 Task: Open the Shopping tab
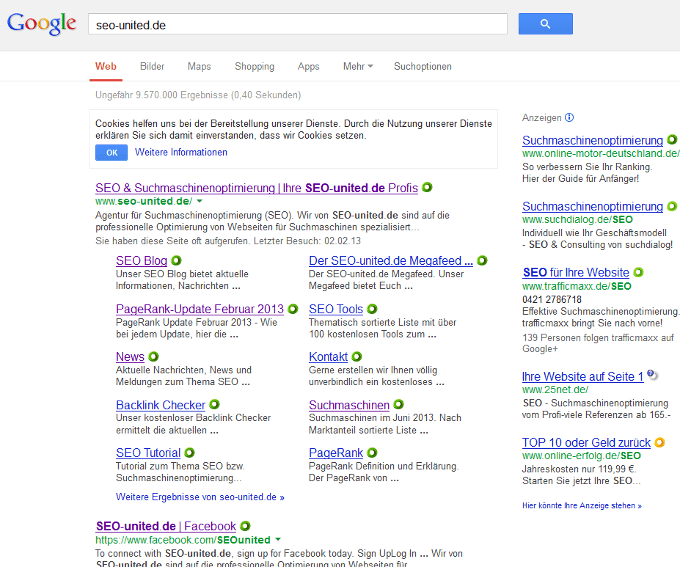point(255,66)
